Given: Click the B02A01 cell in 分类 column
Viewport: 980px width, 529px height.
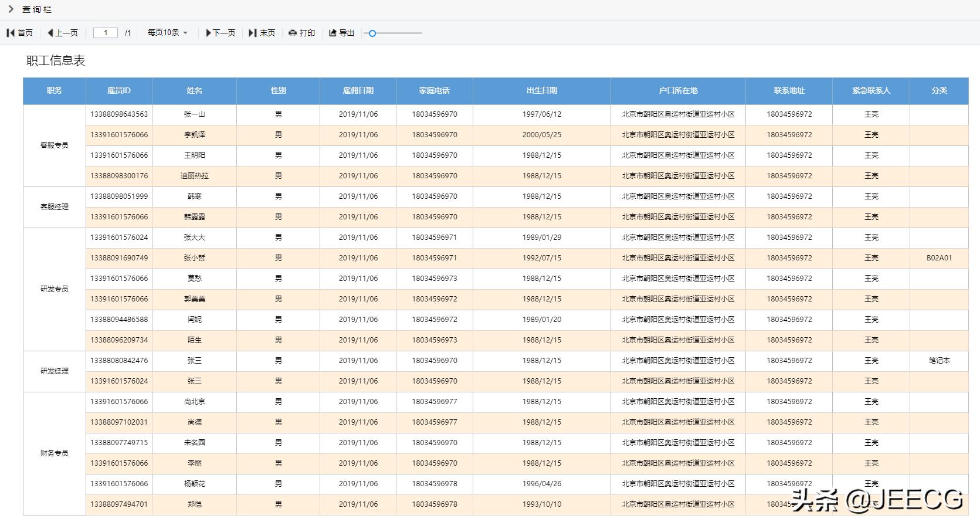Looking at the screenshot, I should 939,258.
